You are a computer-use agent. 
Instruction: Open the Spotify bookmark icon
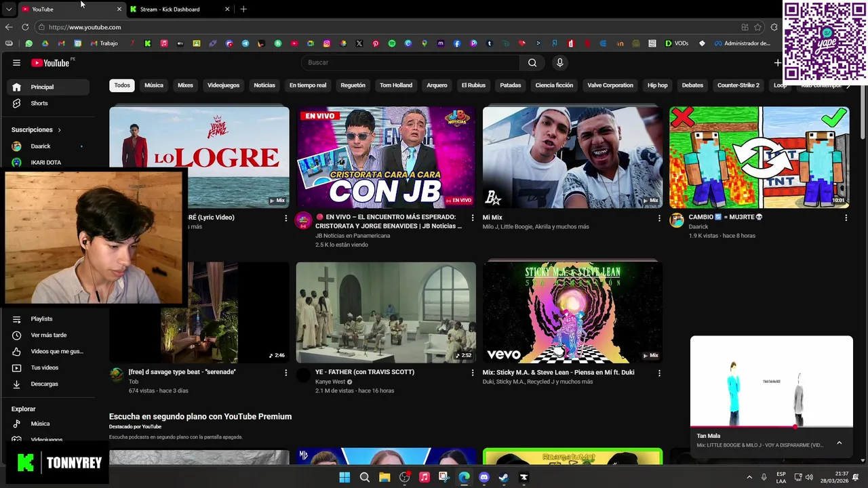pos(392,43)
